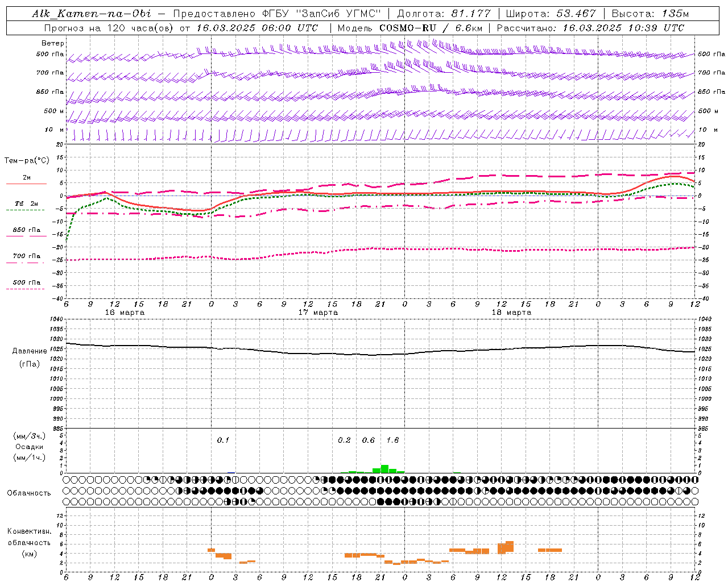The image size is (728, 582).
Task: Click the (км) unit under convective cloudiness
Action: 29,554
